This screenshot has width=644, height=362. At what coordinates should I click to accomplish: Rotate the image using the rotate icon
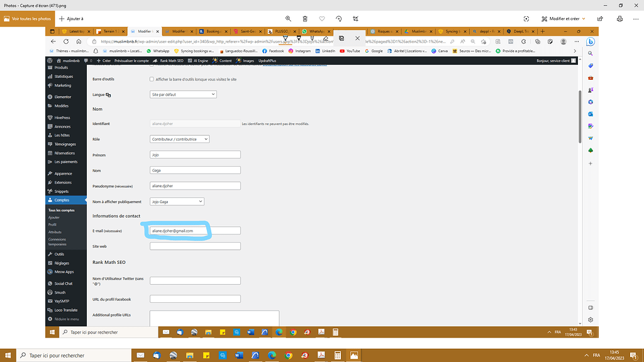pyautogui.click(x=339, y=19)
